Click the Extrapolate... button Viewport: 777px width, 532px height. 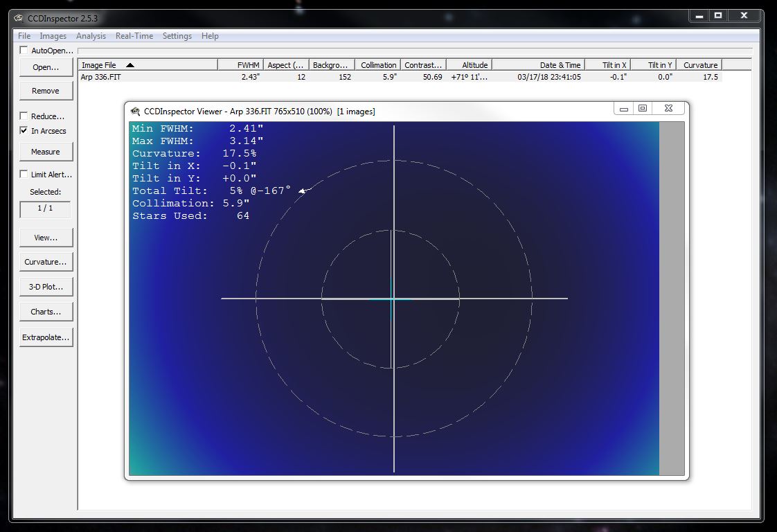46,337
